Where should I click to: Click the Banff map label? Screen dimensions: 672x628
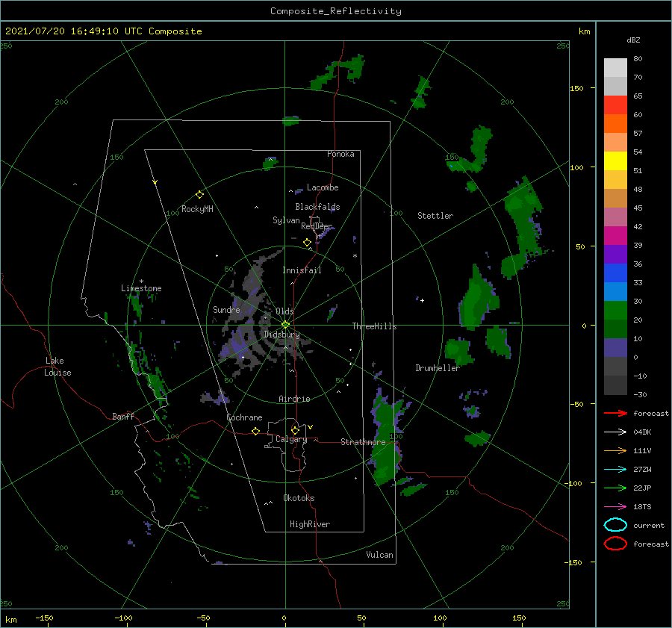pyautogui.click(x=123, y=416)
